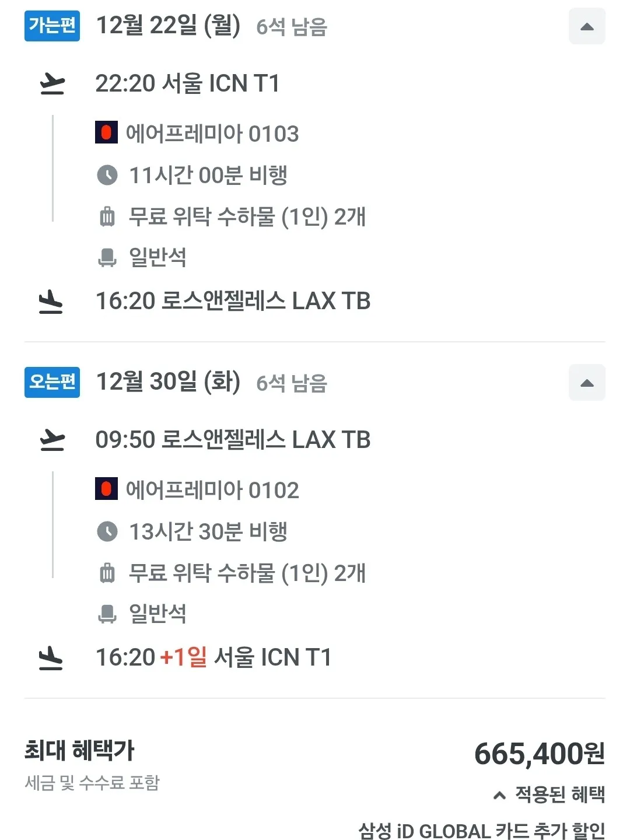Select the 가는편 outbound badge
The height and width of the screenshot is (840, 630).
[52, 26]
